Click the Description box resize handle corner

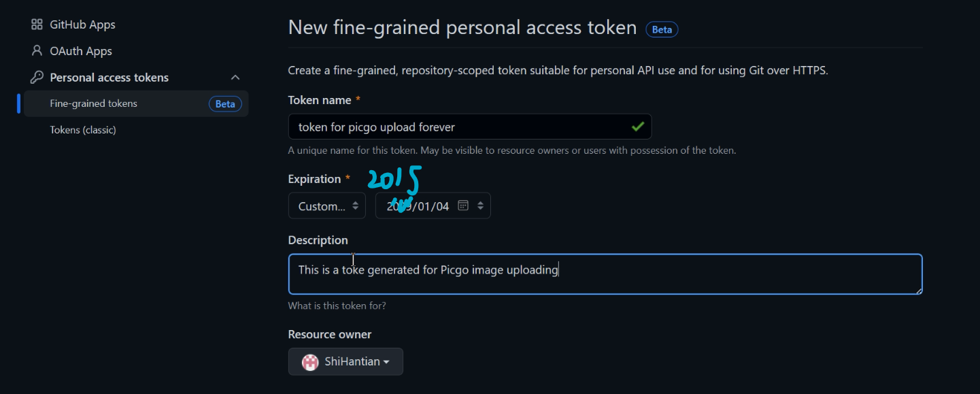pos(918,290)
